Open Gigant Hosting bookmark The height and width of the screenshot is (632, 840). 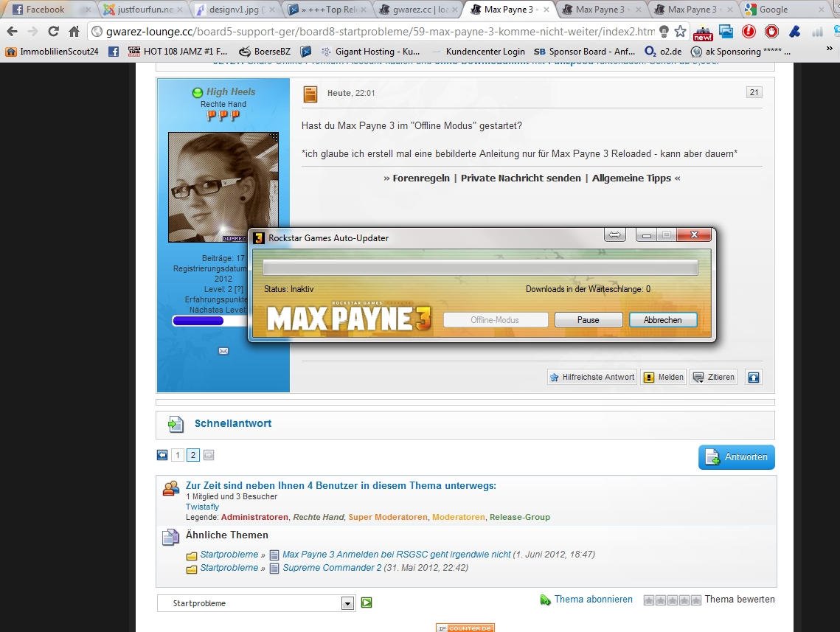pyautogui.click(x=370, y=52)
